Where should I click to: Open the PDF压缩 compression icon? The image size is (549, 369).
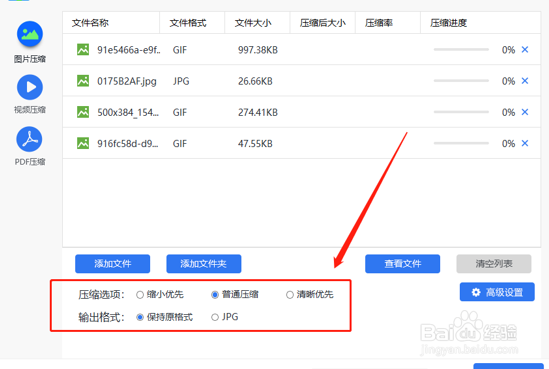pos(29,139)
